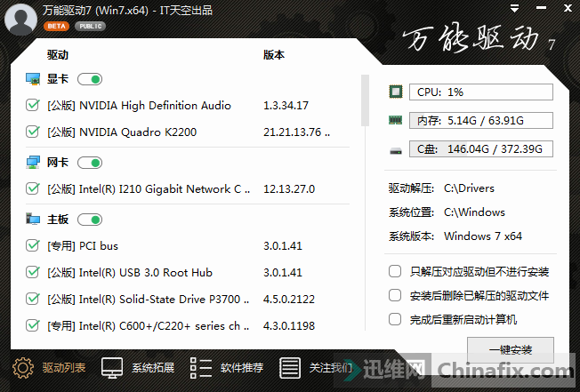Screen dimensions: 580x392
Task: Open the title bar dropdown menu arrow
Action: click(514, 9)
